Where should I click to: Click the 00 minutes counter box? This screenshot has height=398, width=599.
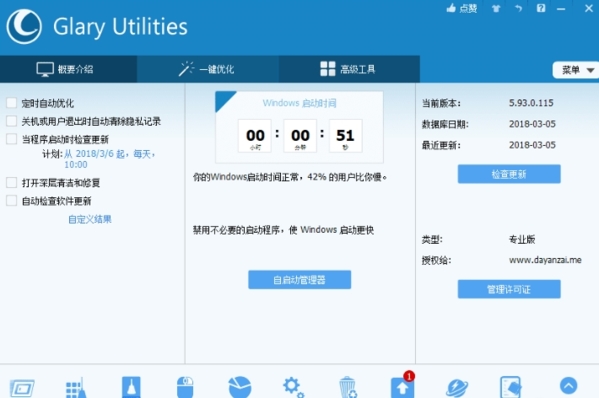[x=300, y=136]
